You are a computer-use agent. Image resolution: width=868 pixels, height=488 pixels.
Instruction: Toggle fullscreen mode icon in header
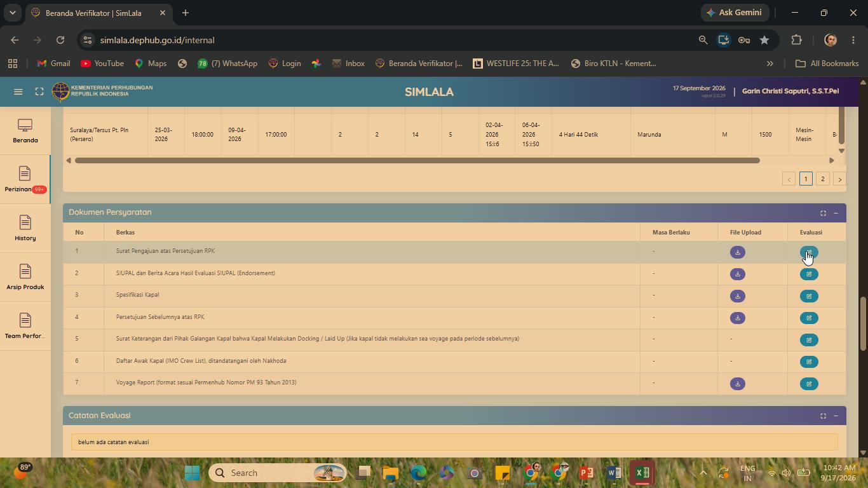39,91
